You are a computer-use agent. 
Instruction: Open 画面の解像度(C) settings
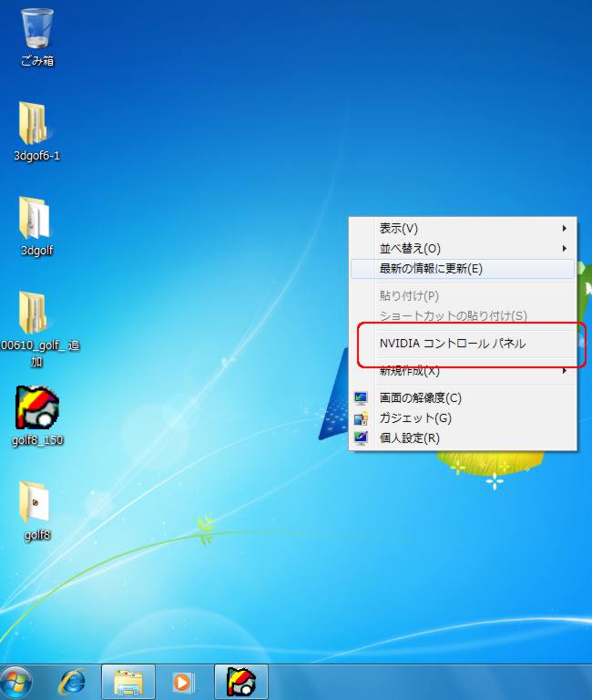463,397
